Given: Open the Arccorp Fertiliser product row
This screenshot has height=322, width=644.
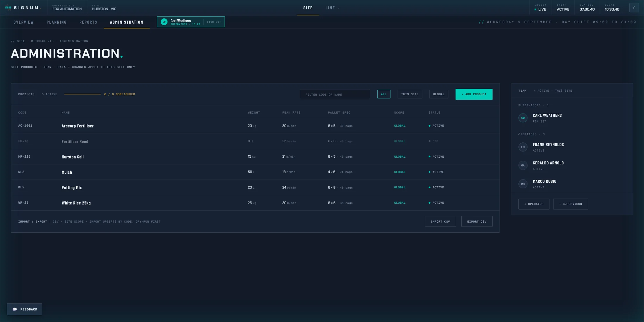Looking at the screenshot, I should pyautogui.click(x=255, y=126).
